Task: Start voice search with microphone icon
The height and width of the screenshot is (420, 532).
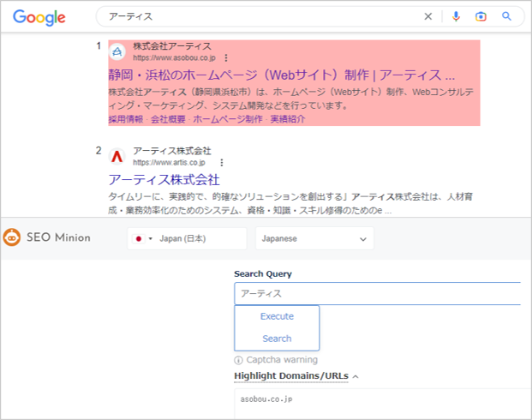Action: (x=456, y=16)
